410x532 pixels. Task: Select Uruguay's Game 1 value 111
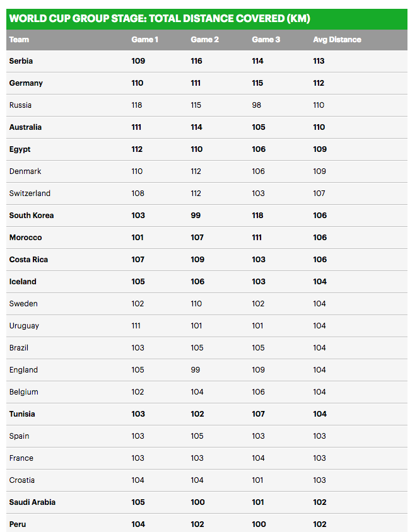(136, 326)
